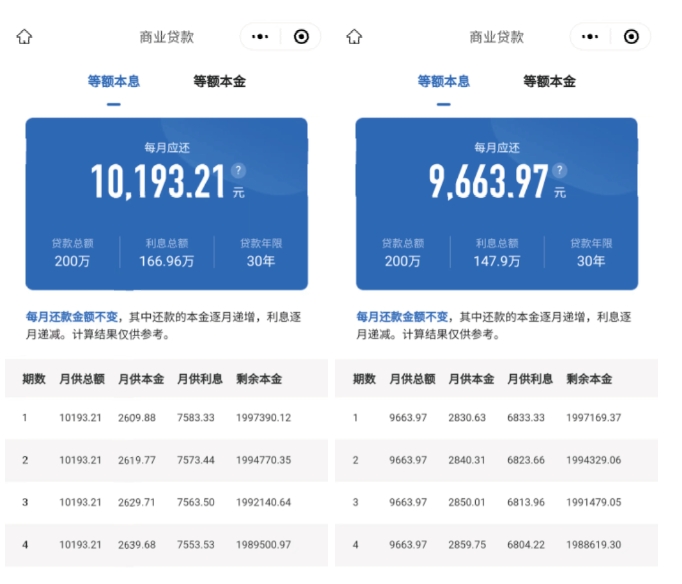
Task: Switch to 等额本金 tab on right screen
Action: point(550,81)
